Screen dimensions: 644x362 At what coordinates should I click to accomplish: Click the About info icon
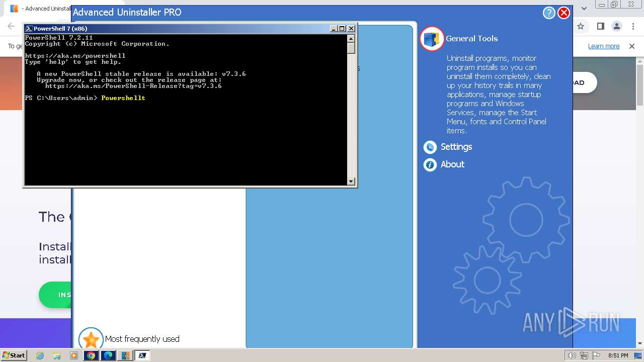pyautogui.click(x=430, y=164)
